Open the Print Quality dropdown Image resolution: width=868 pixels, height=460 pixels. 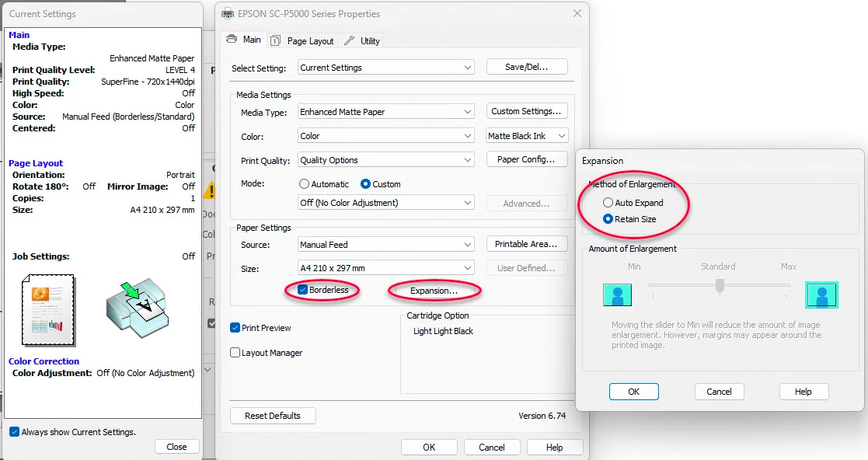click(386, 160)
